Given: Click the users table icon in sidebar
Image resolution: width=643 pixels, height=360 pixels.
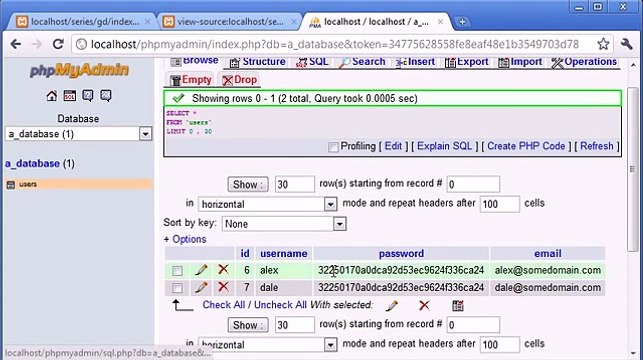Looking at the screenshot, I should [11, 185].
